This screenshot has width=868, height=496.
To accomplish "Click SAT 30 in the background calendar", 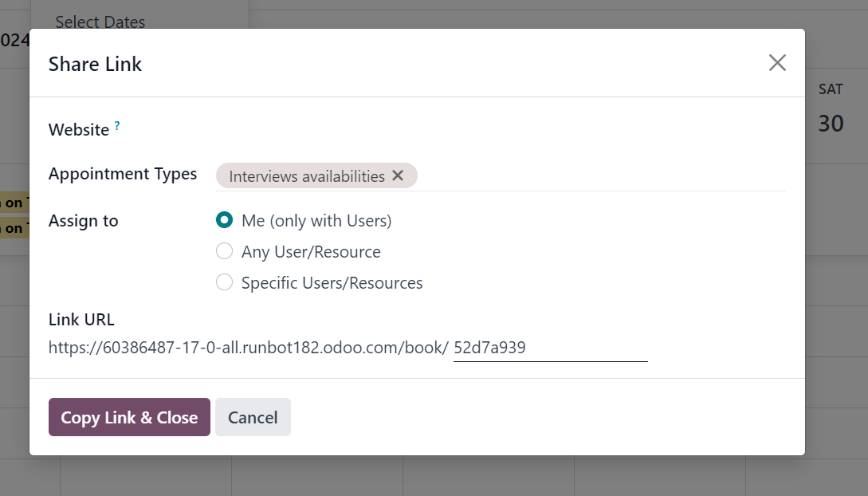I will coord(831,109).
